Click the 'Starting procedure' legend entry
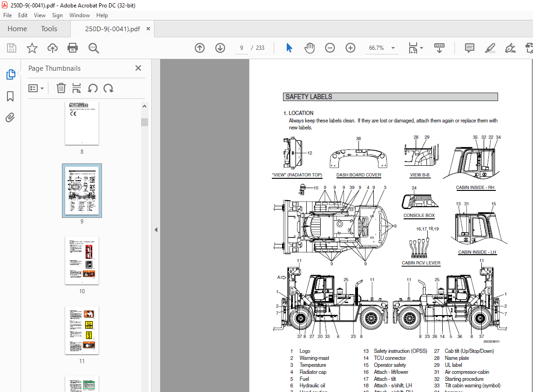 point(464,379)
